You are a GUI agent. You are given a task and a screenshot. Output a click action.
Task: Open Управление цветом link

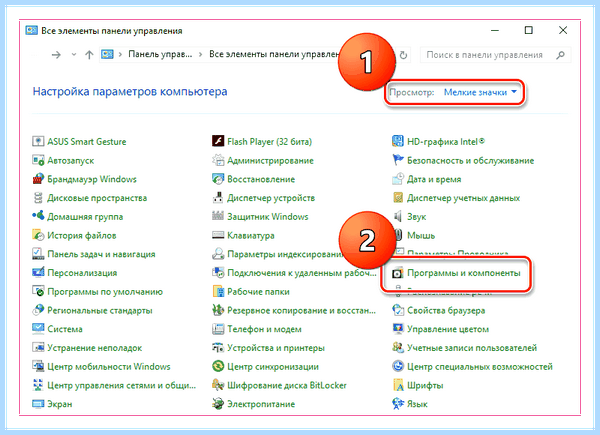pyautogui.click(x=448, y=329)
